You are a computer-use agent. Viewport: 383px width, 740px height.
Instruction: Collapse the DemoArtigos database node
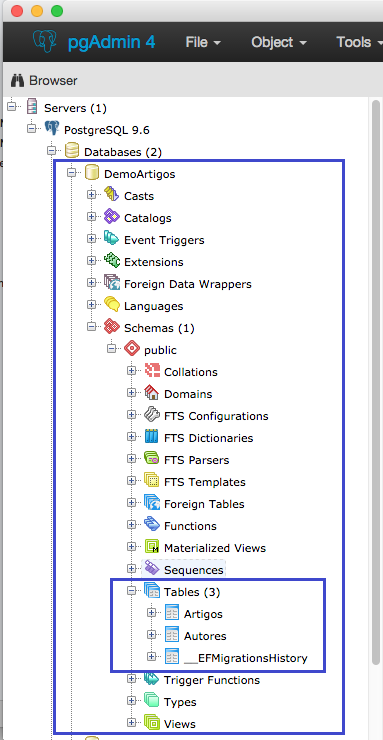click(x=72, y=173)
